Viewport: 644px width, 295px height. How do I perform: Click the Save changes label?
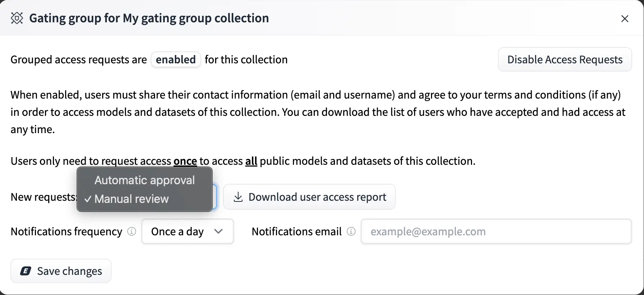point(69,271)
